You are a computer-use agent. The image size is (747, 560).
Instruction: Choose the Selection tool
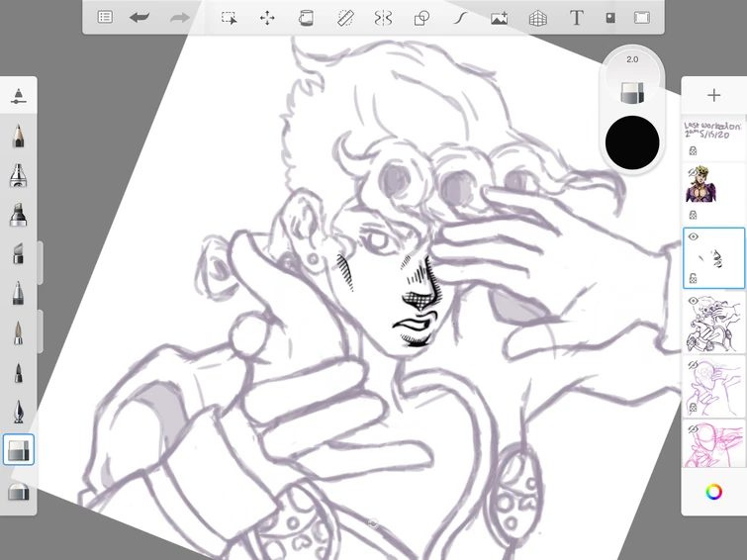pyautogui.click(x=229, y=18)
